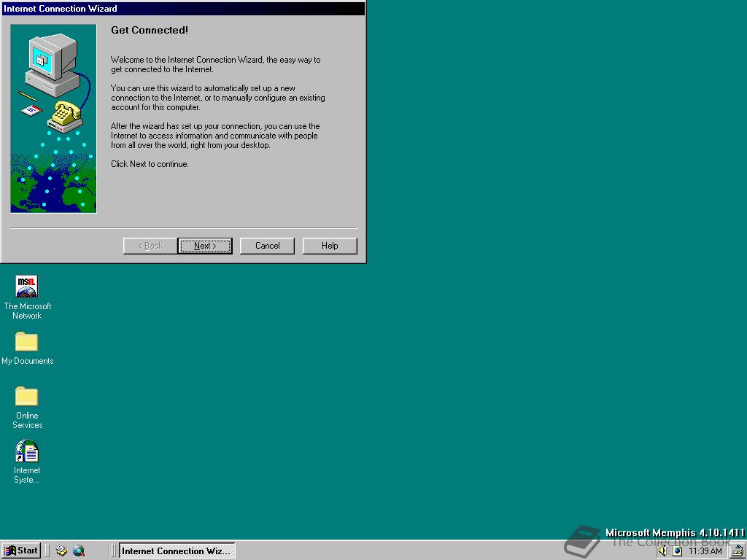The image size is (747, 560).
Task: Launch the globe-and-magnifier quick launch icon
Action: (x=79, y=551)
